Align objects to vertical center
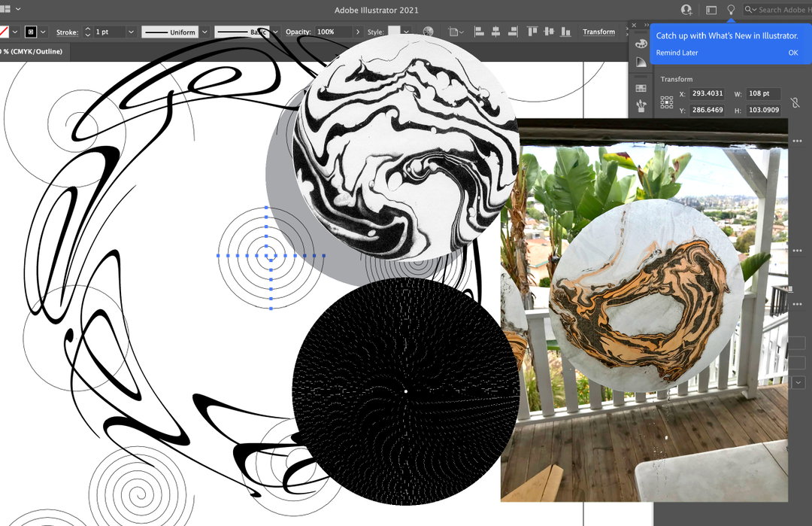The height and width of the screenshot is (526, 812). pos(549,32)
